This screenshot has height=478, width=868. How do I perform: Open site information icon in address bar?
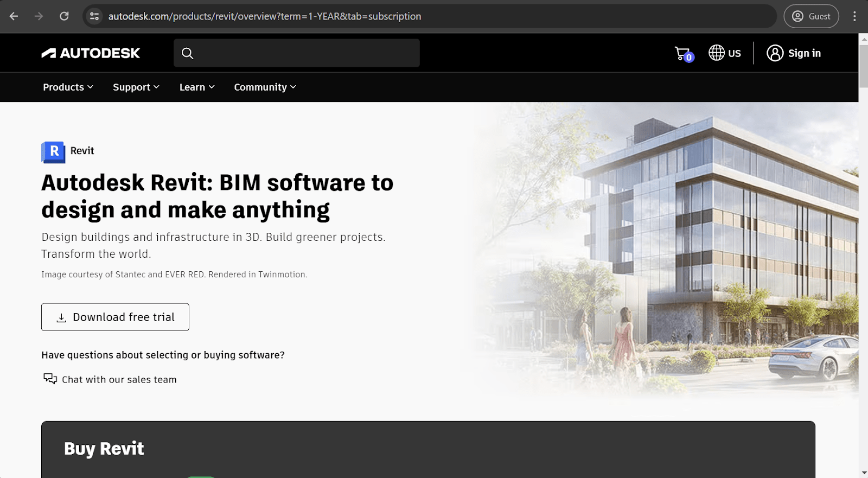(94, 16)
